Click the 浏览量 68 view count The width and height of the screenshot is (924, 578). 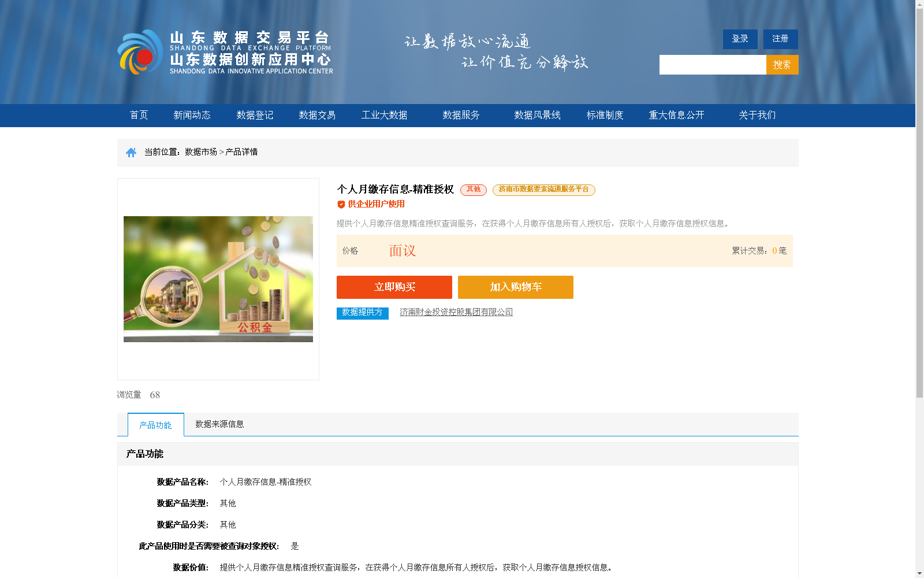[139, 395]
